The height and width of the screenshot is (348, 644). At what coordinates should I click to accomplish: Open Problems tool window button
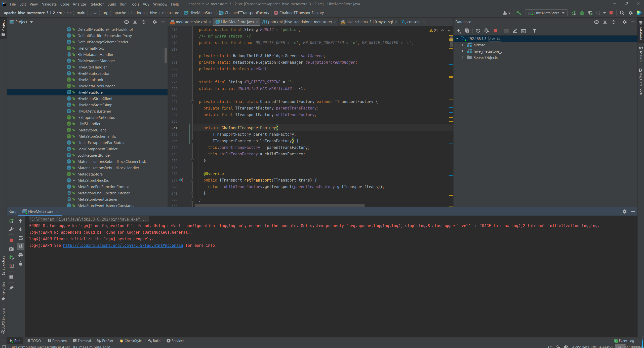coord(57,341)
